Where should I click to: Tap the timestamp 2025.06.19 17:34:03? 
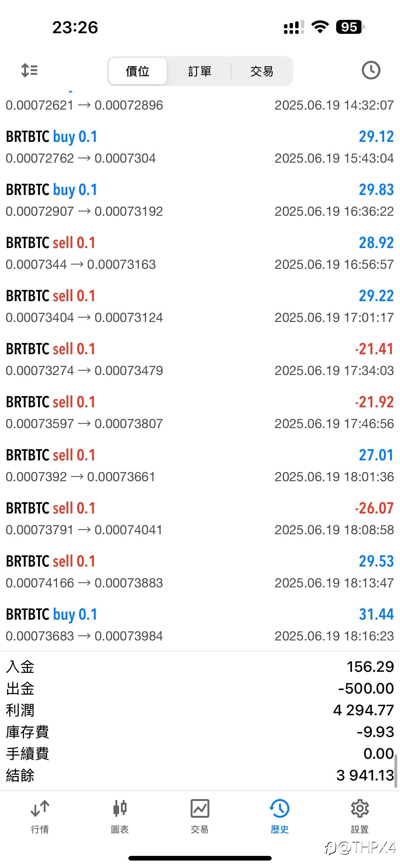click(334, 370)
